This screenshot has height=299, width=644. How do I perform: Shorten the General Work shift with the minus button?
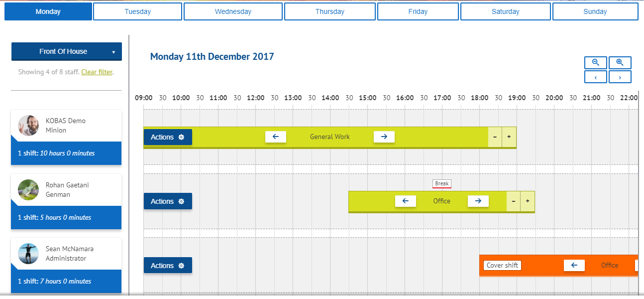[494, 137]
